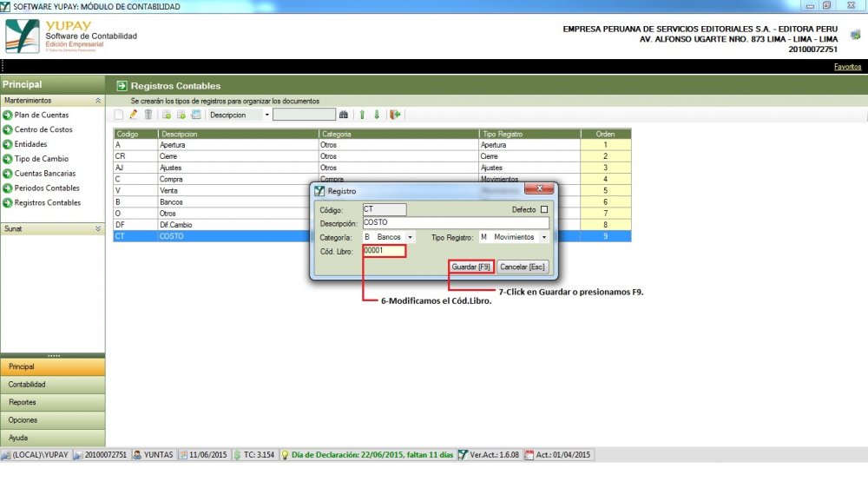The image size is (868, 488).
Task: Click the blue print preview toolbar icon
Action: pyautogui.click(x=196, y=115)
